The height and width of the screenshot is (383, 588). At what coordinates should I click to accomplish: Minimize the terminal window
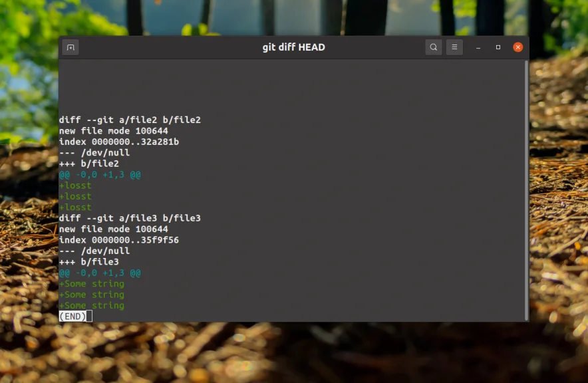[x=478, y=47]
